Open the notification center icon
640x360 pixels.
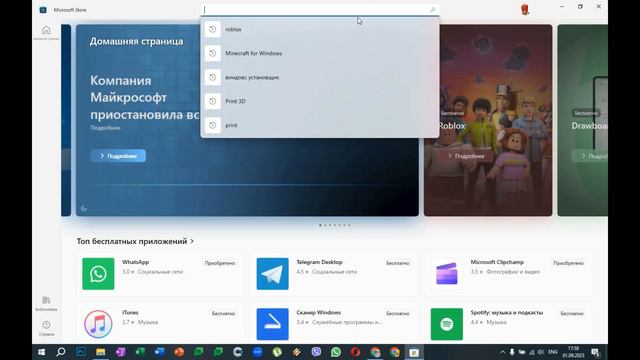595,352
